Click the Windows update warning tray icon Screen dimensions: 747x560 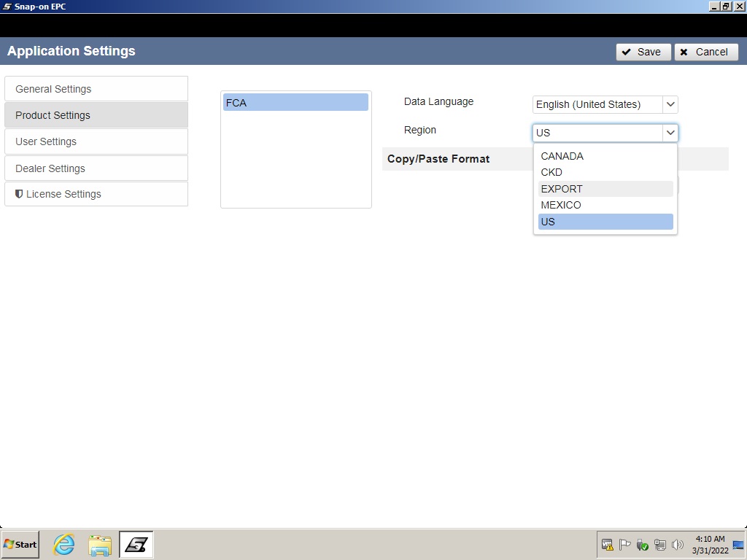tap(608, 544)
